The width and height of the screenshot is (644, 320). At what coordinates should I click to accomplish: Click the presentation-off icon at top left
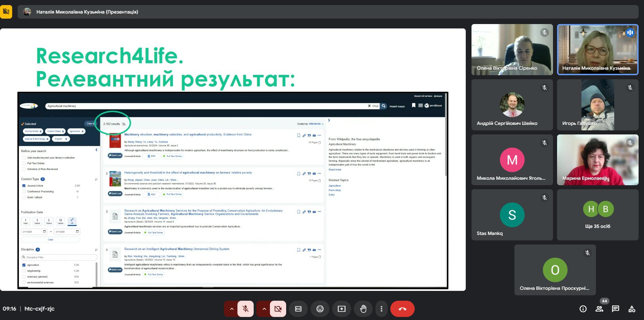6,12
